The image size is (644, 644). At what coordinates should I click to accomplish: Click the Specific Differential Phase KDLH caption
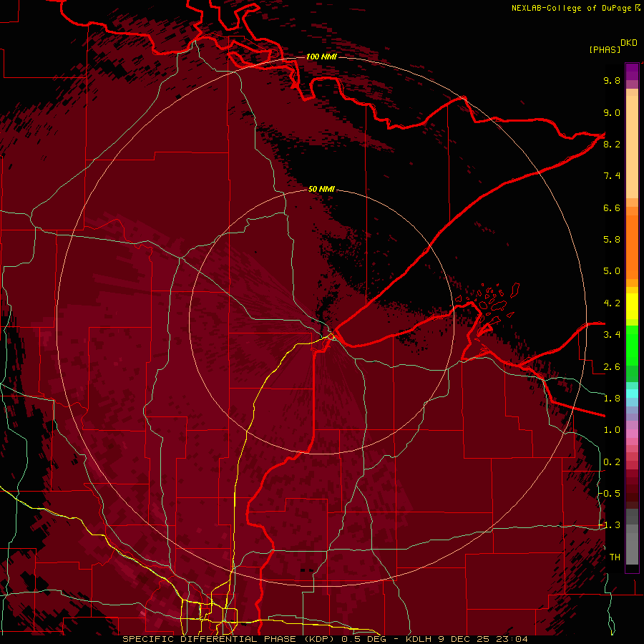tap(325, 639)
